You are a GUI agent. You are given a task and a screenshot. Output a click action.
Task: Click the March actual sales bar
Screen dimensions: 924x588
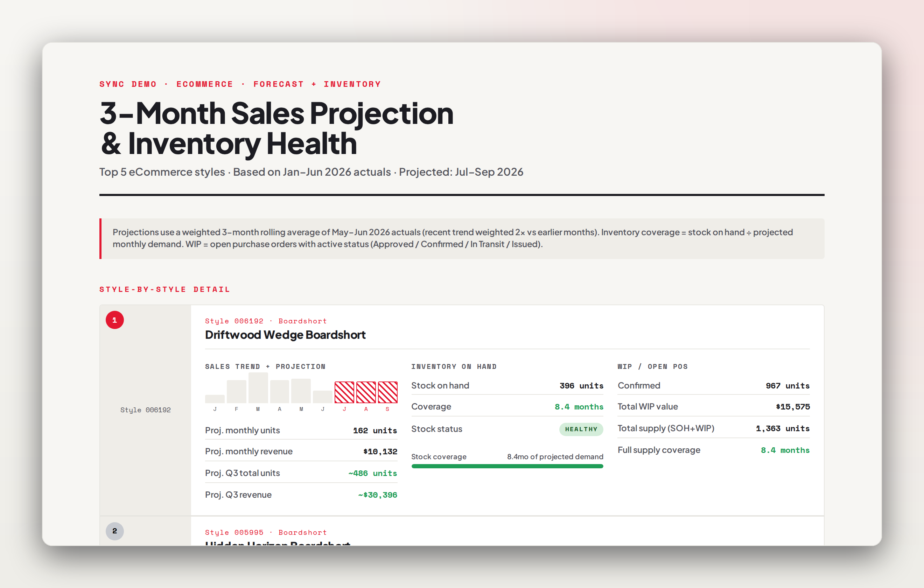(258, 388)
